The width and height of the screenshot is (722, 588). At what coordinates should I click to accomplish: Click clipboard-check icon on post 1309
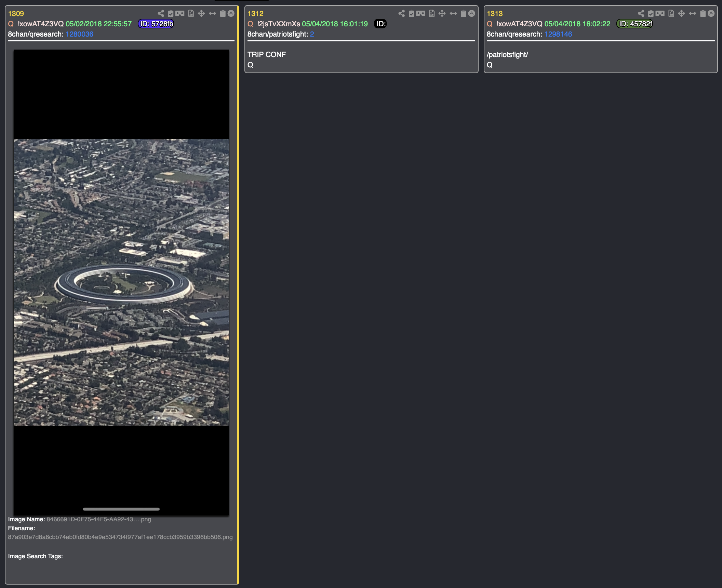171,14
